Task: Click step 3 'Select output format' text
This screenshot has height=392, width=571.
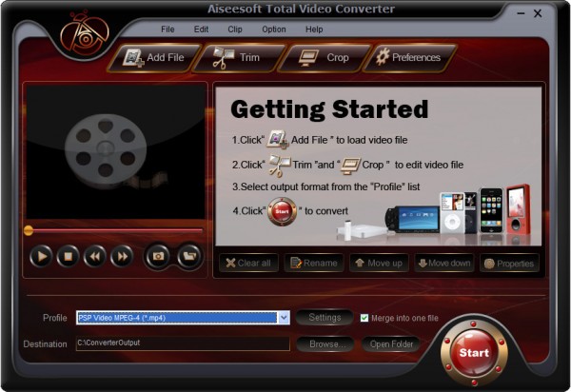Action: (325, 186)
